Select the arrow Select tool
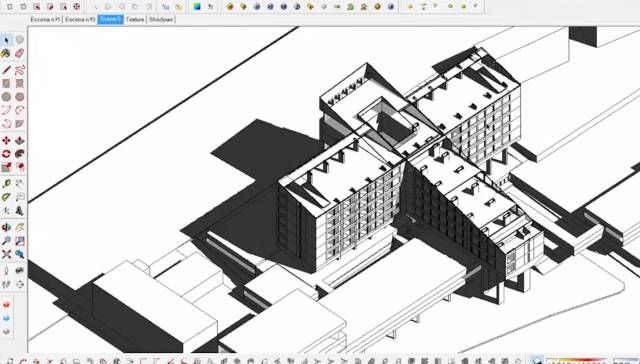Screen dimensions: 640x364 pyautogui.click(x=6, y=40)
